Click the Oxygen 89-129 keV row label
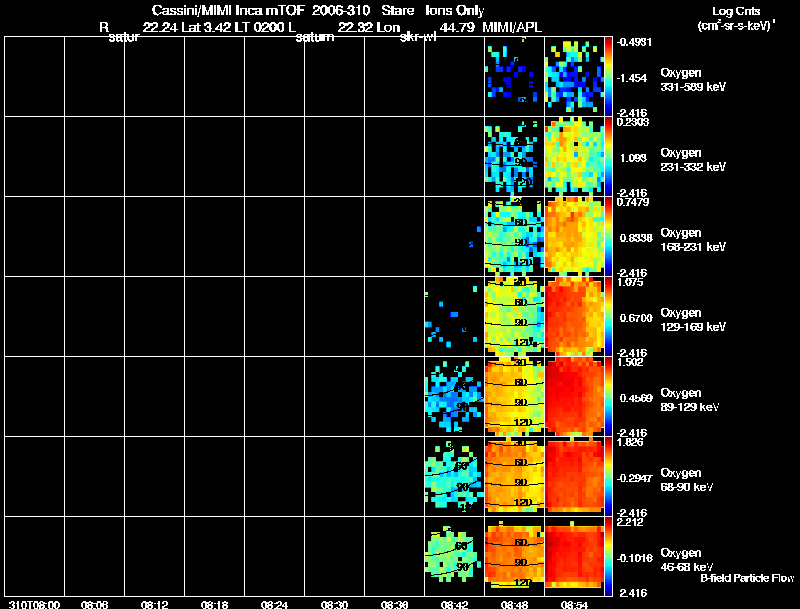This screenshot has width=800, height=609. pos(689,399)
